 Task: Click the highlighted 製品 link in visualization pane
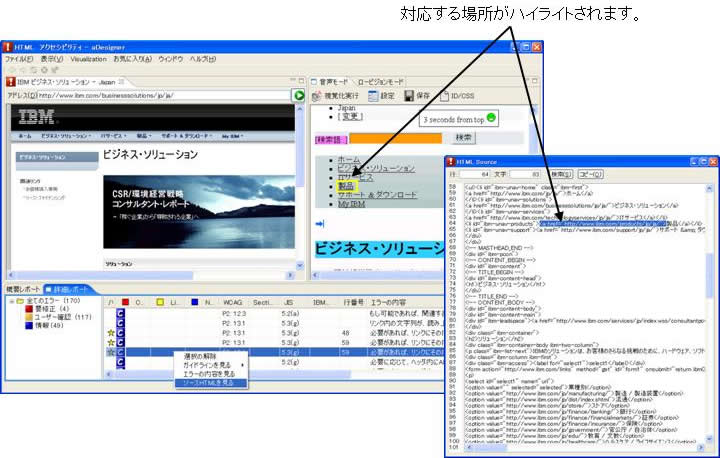click(346, 186)
